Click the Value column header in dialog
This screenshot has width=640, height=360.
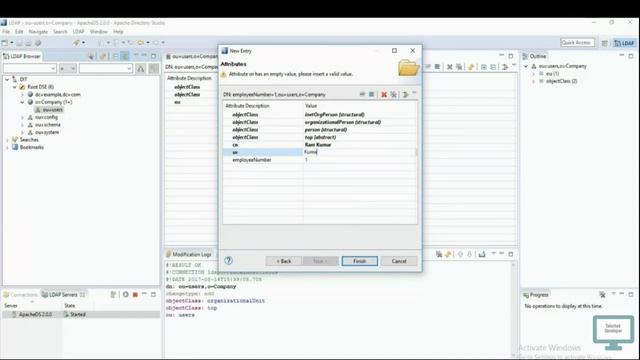click(x=360, y=106)
